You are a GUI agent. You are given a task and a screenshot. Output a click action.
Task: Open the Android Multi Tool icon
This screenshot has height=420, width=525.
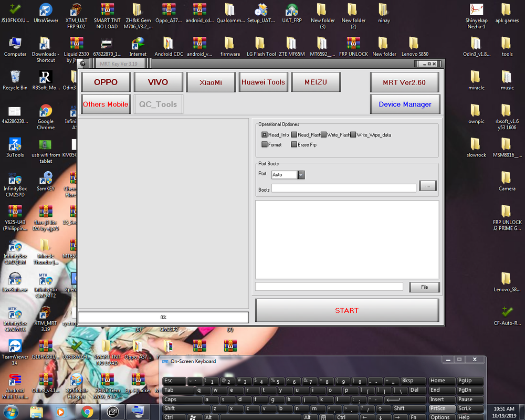point(15,386)
